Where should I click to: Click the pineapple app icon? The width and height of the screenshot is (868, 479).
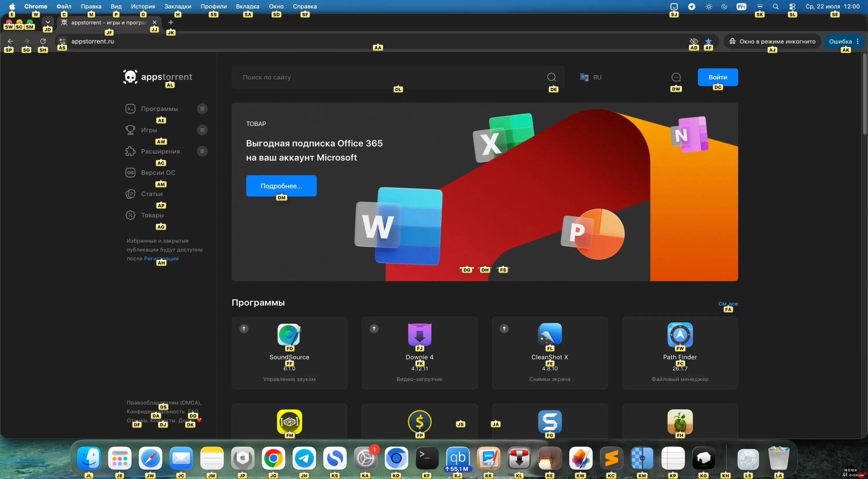(680, 421)
